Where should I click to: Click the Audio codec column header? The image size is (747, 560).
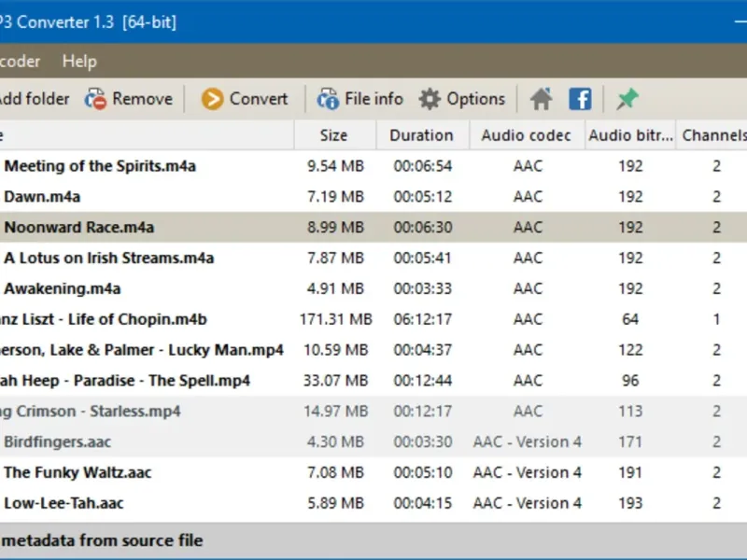[x=526, y=135]
